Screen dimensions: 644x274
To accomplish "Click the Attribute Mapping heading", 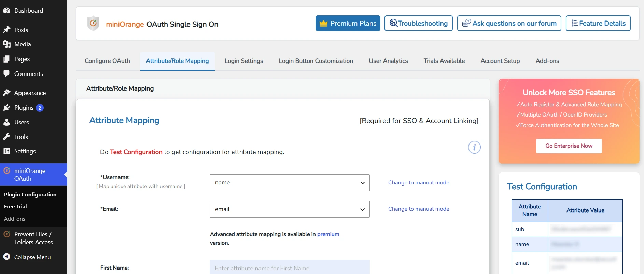I will (124, 120).
